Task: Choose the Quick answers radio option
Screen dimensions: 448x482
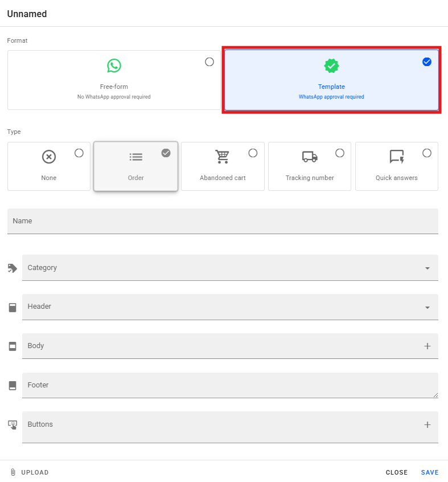Action: (427, 153)
